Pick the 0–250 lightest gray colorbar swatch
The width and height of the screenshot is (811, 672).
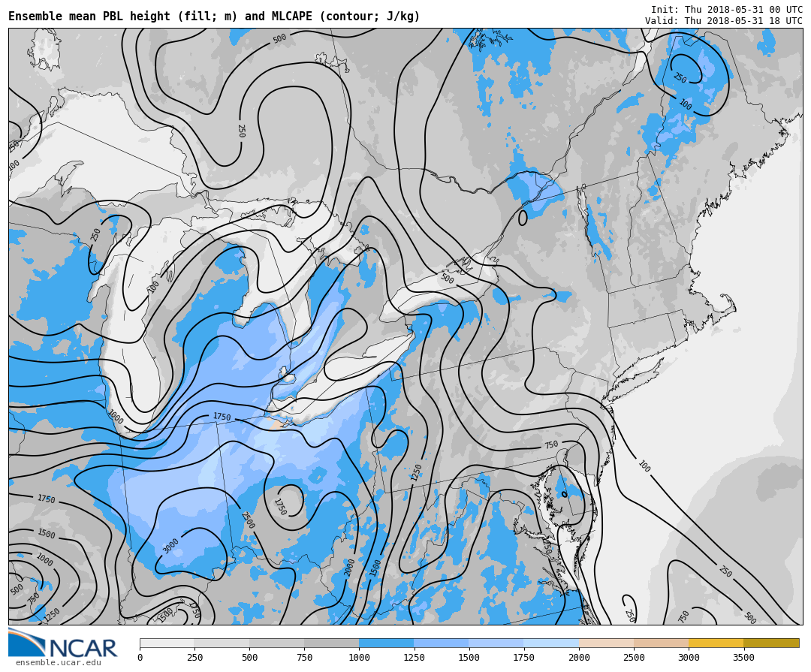point(167,643)
